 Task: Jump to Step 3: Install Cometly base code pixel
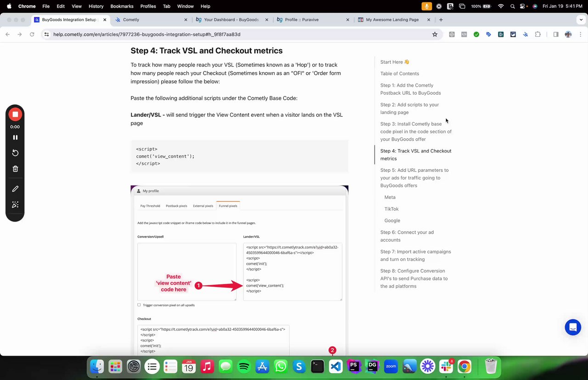click(416, 131)
